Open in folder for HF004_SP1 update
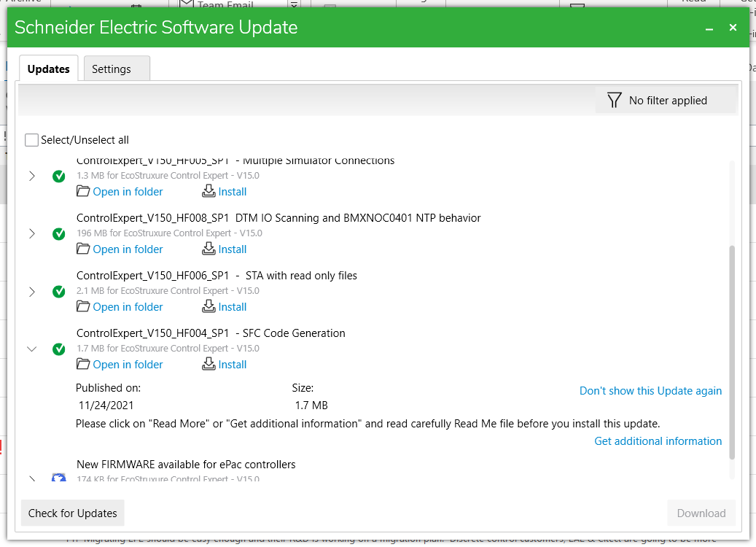Screen dimensions: 756x547 coord(128,365)
